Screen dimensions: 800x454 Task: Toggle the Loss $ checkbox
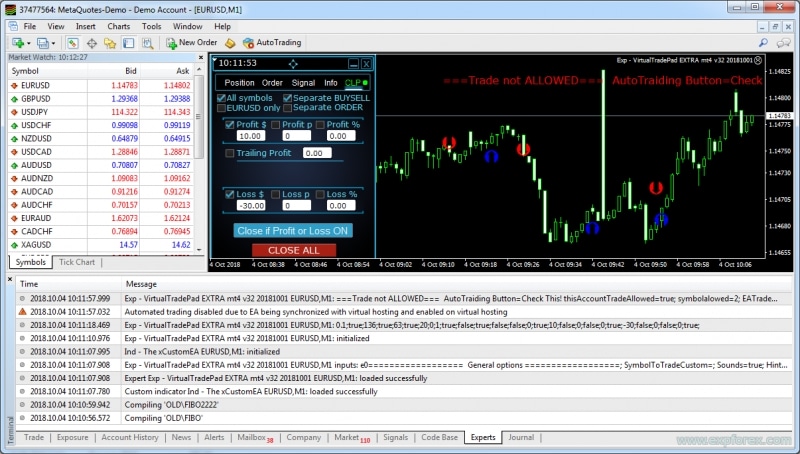tap(230, 194)
